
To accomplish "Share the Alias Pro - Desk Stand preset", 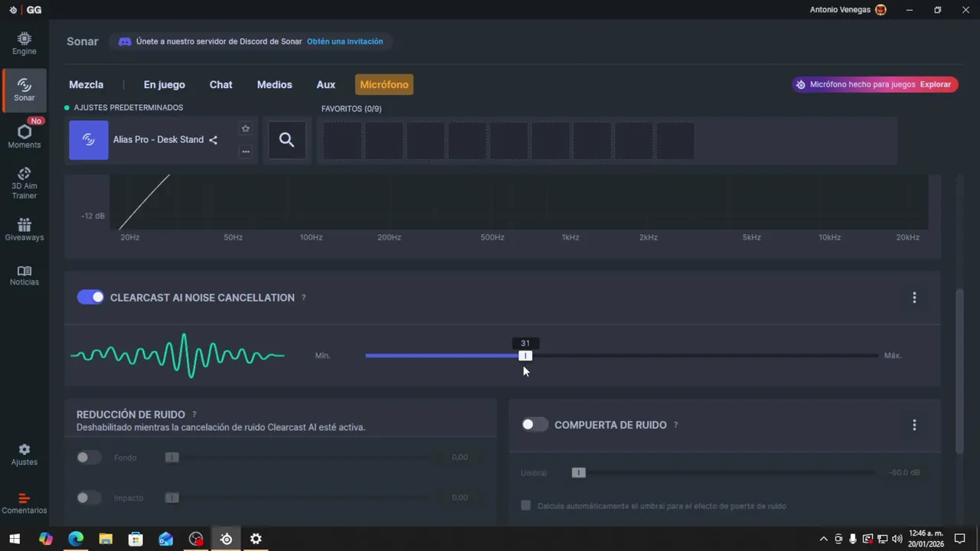I will tap(213, 140).
